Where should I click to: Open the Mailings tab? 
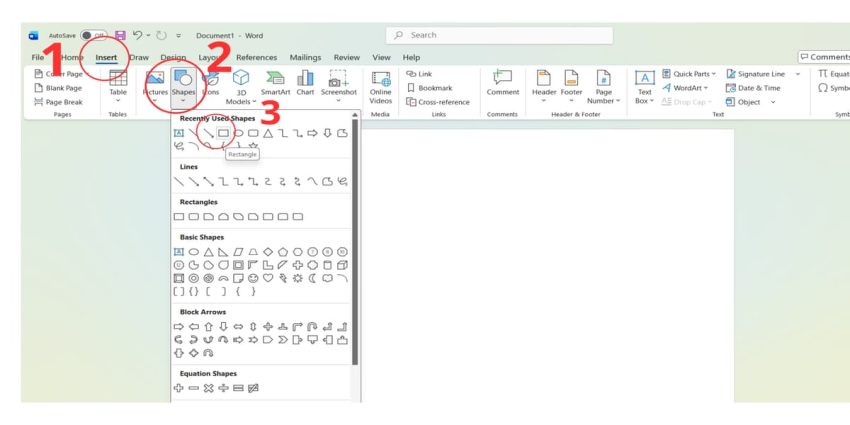coord(305,57)
